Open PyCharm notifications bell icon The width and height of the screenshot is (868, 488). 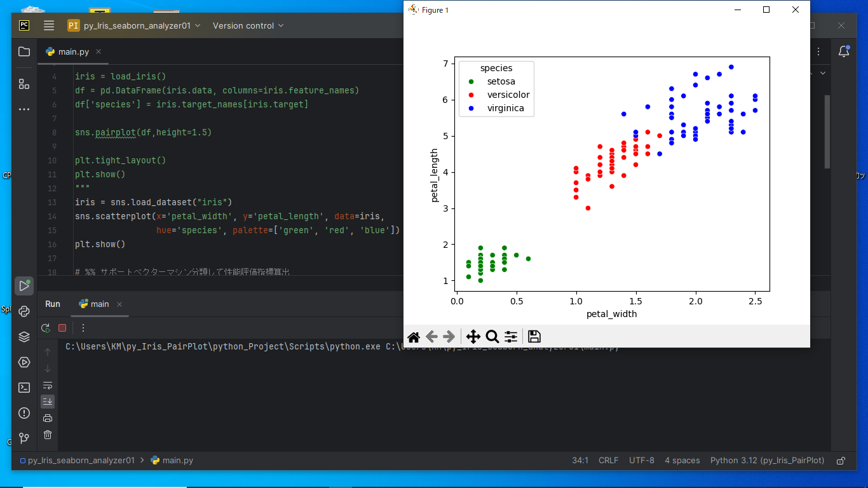844,51
